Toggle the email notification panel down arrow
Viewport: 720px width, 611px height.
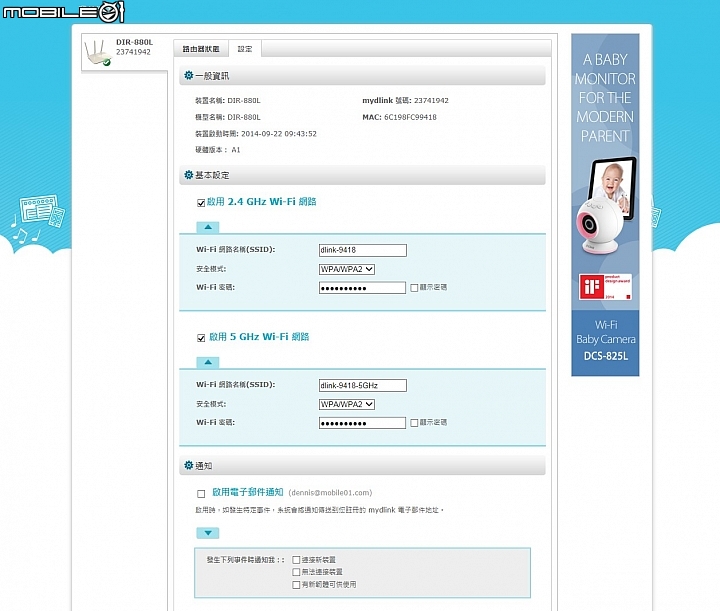pyautogui.click(x=208, y=533)
